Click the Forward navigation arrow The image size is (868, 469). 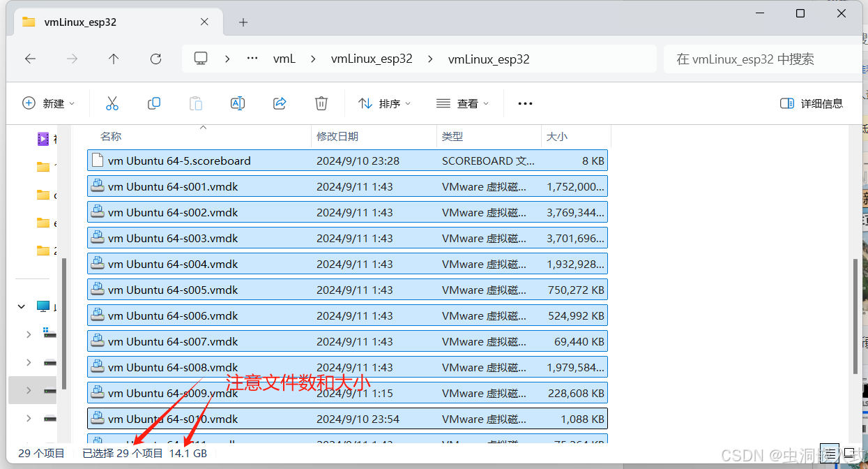click(72, 59)
